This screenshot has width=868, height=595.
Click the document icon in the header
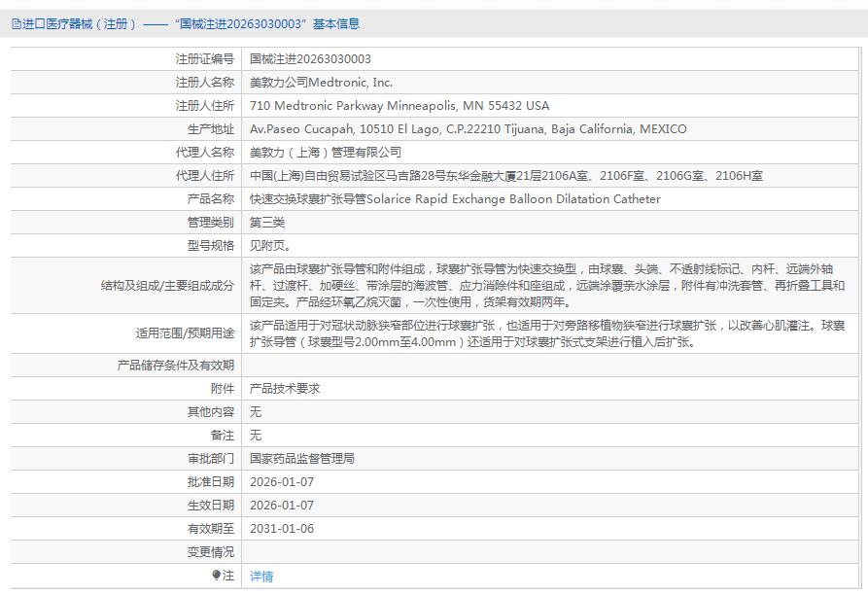coord(17,23)
